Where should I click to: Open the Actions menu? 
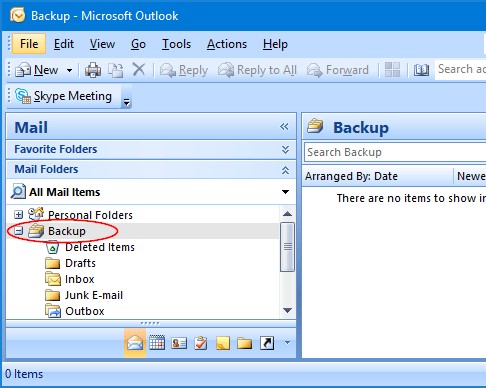pos(227,44)
